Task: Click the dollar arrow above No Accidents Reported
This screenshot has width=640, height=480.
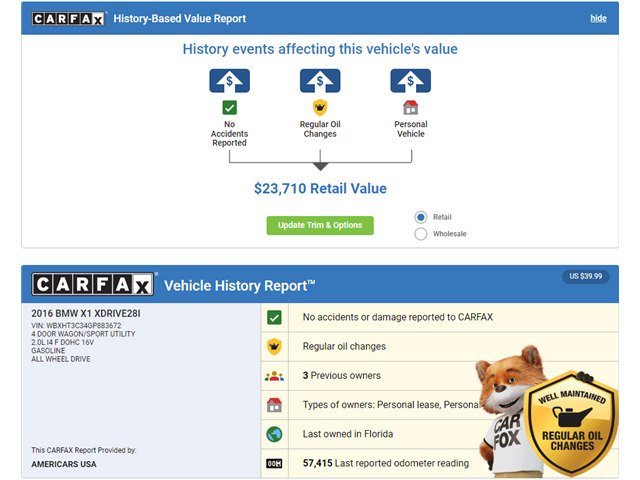Action: [229, 81]
